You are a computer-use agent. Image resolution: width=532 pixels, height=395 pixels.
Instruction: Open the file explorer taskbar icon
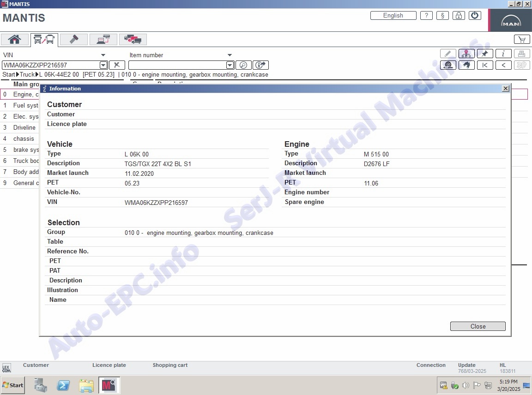(86, 385)
